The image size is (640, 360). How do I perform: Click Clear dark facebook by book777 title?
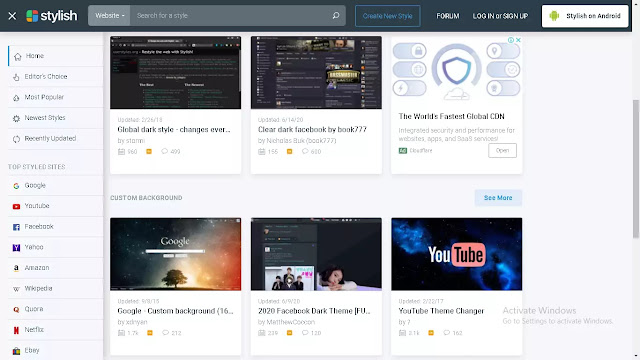click(x=312, y=129)
